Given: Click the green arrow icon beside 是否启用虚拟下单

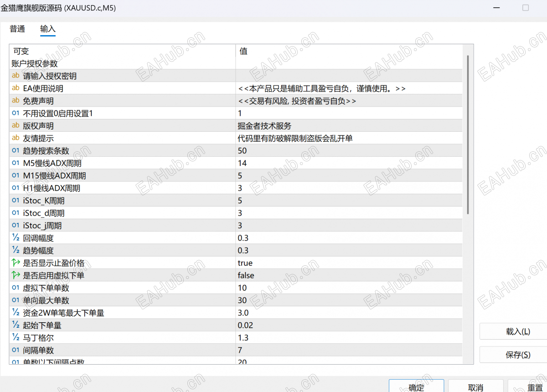Looking at the screenshot, I should click(x=15, y=275).
